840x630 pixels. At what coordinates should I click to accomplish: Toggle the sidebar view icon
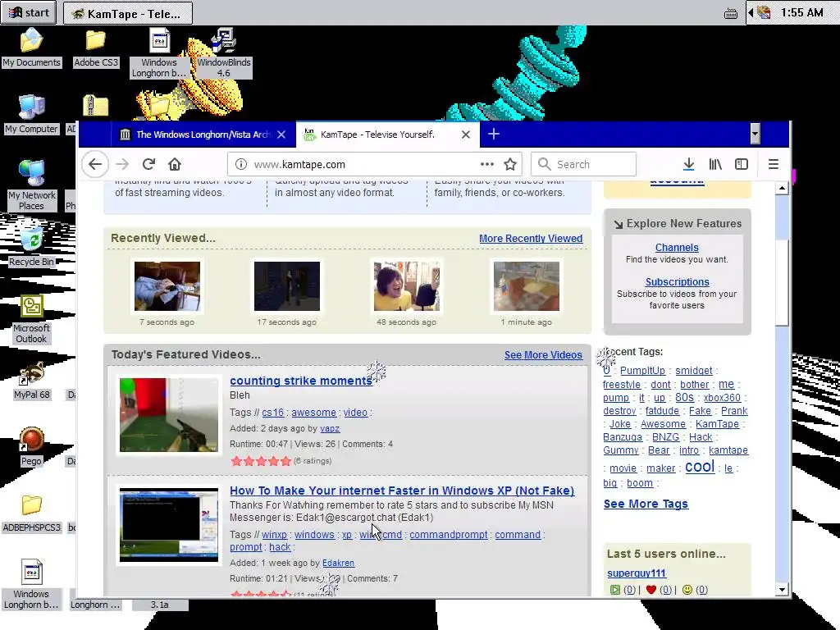[x=742, y=164]
